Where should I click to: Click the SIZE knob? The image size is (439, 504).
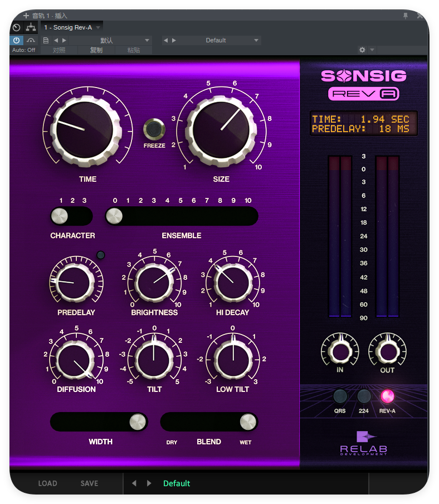click(221, 130)
